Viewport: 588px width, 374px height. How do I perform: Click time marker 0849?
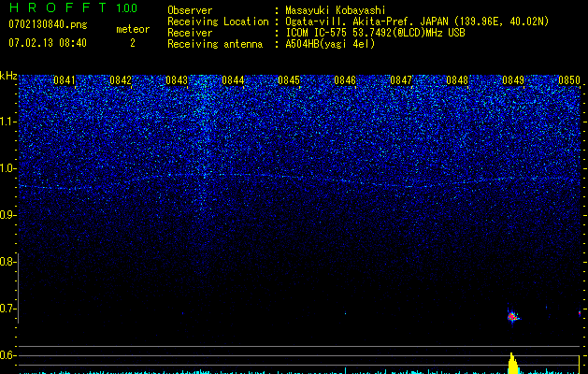[513, 80]
